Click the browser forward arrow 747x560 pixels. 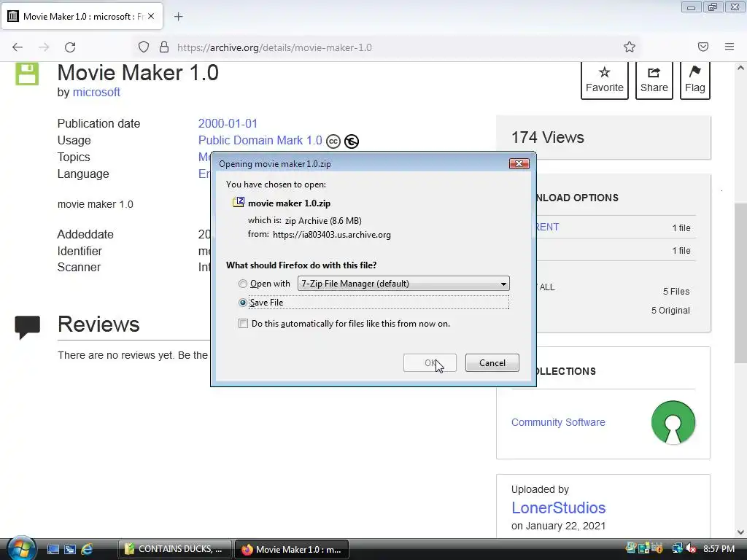(44, 47)
